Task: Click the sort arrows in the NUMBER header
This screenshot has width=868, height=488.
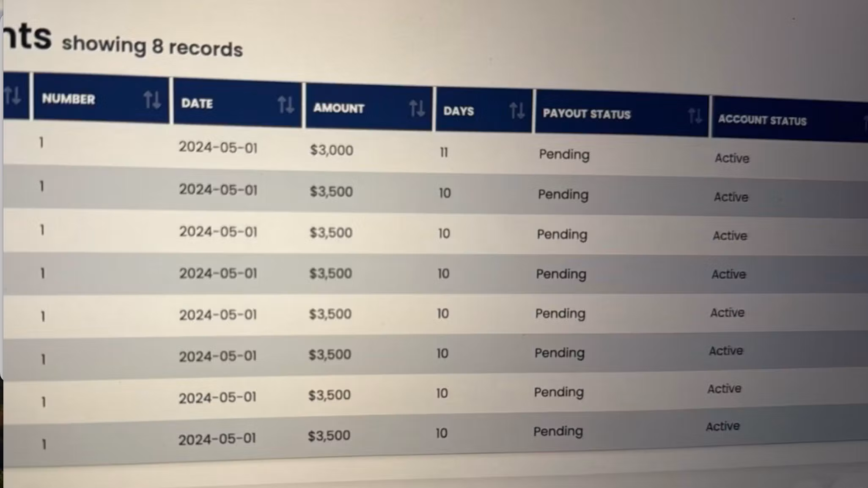Action: (x=152, y=100)
